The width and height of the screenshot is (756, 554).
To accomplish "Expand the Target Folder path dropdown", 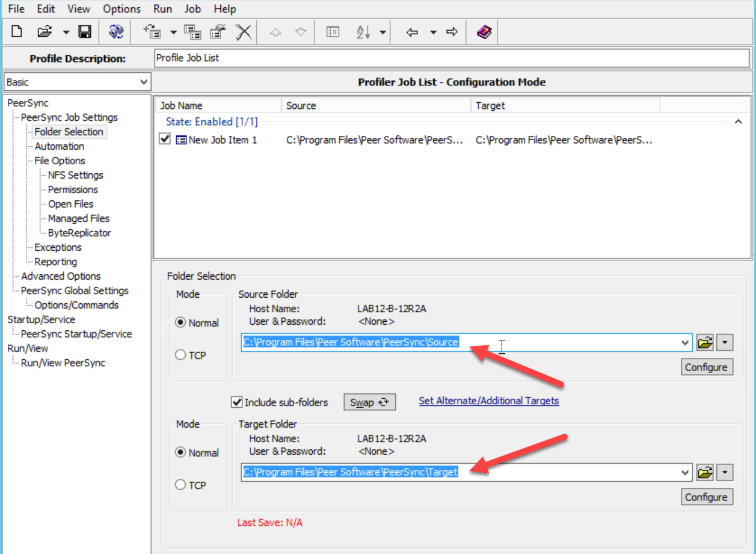I will tap(684, 473).
